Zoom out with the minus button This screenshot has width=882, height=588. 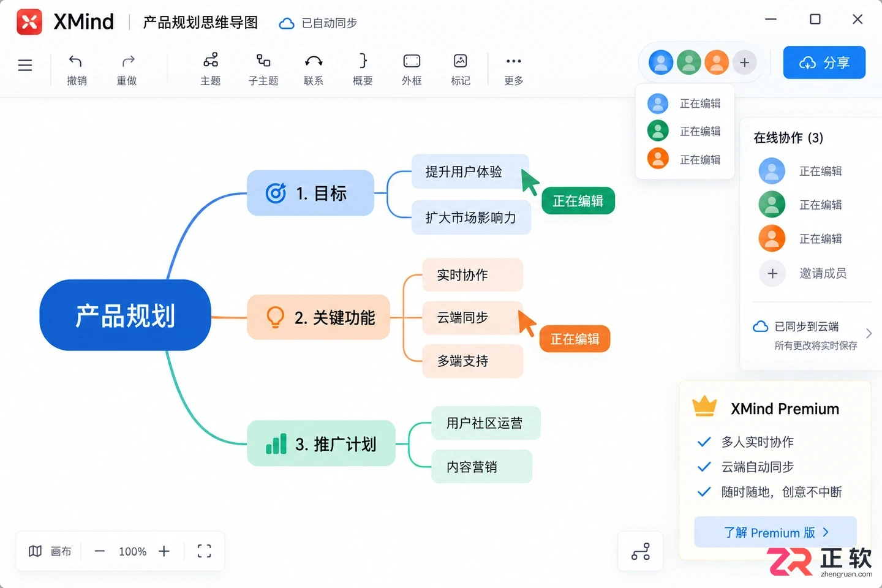coord(100,551)
